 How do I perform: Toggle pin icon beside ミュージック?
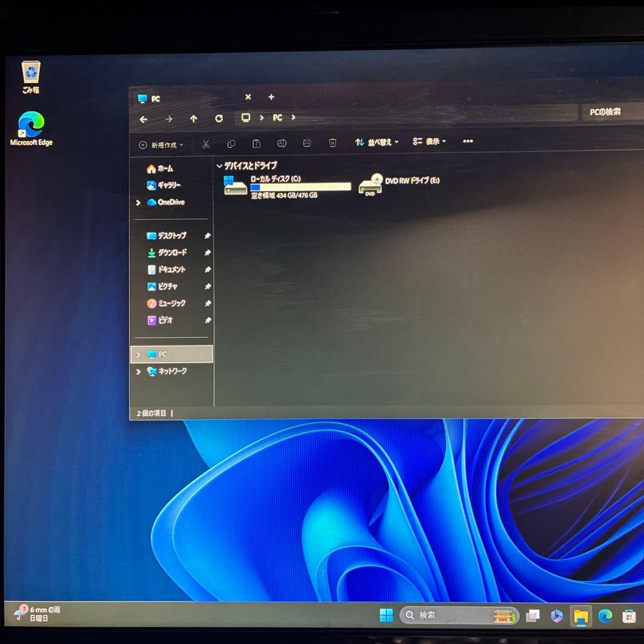pyautogui.click(x=207, y=304)
